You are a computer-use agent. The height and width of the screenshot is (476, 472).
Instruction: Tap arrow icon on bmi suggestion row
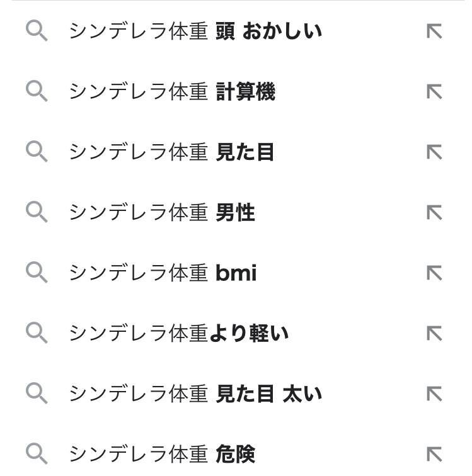pos(434,273)
